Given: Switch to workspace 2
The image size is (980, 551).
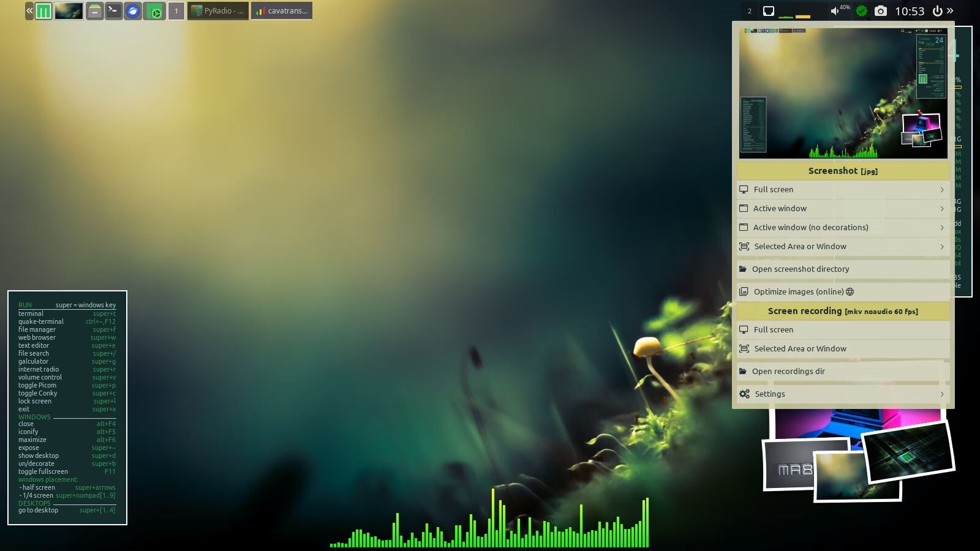Looking at the screenshot, I should [x=749, y=11].
